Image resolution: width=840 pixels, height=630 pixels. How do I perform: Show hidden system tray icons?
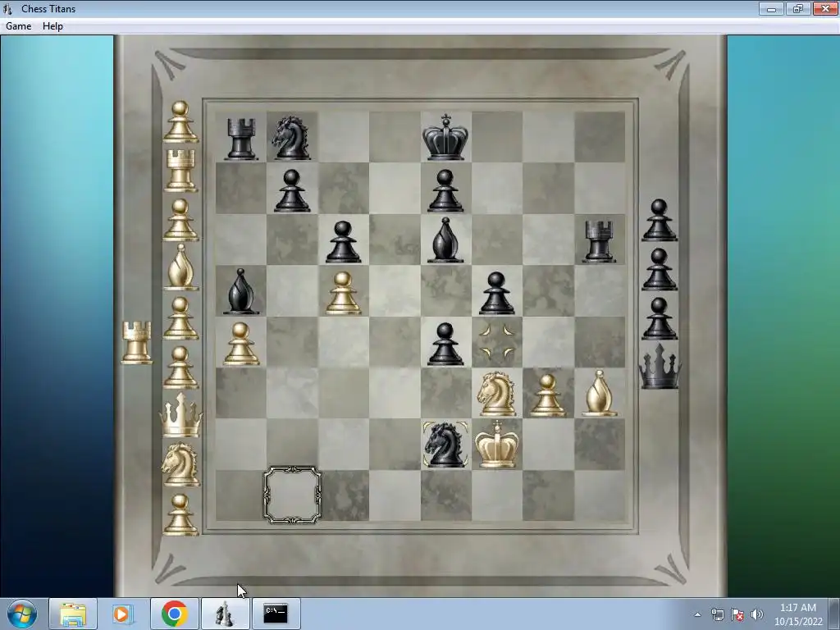697,614
